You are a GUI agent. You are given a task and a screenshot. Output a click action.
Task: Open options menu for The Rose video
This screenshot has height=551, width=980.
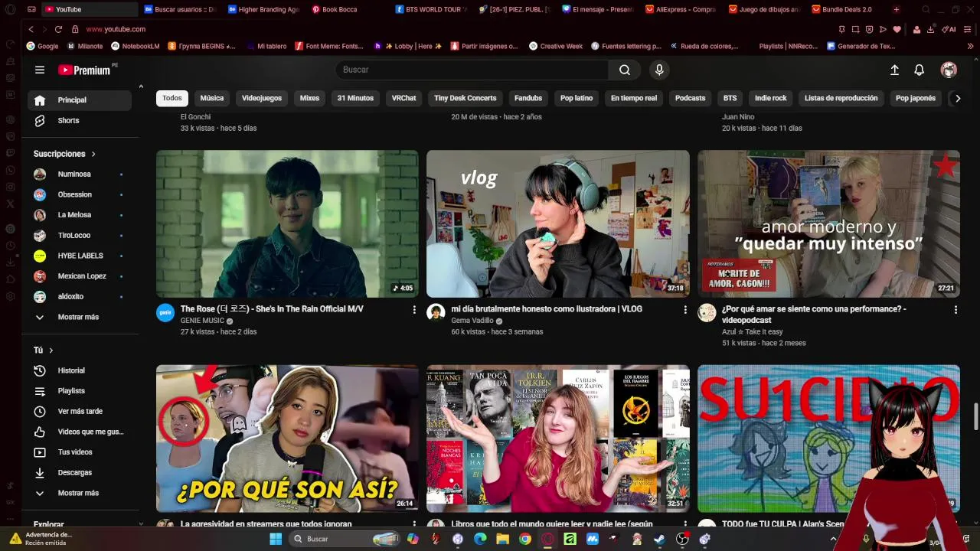(414, 310)
